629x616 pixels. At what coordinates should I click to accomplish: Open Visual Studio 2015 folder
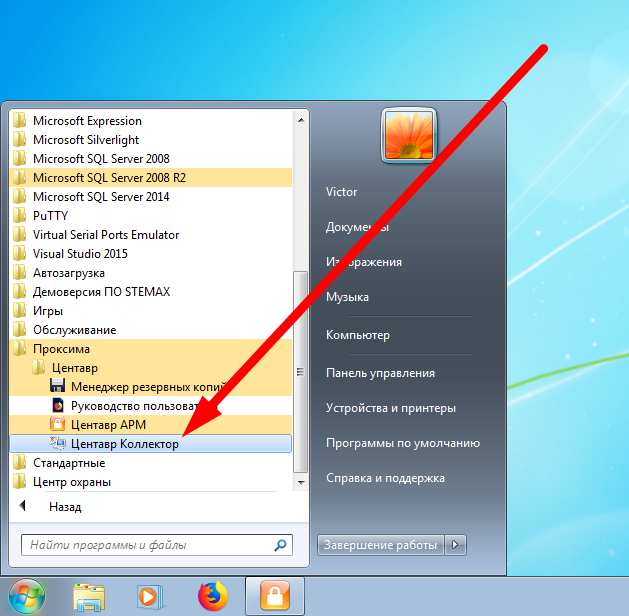(x=150, y=253)
